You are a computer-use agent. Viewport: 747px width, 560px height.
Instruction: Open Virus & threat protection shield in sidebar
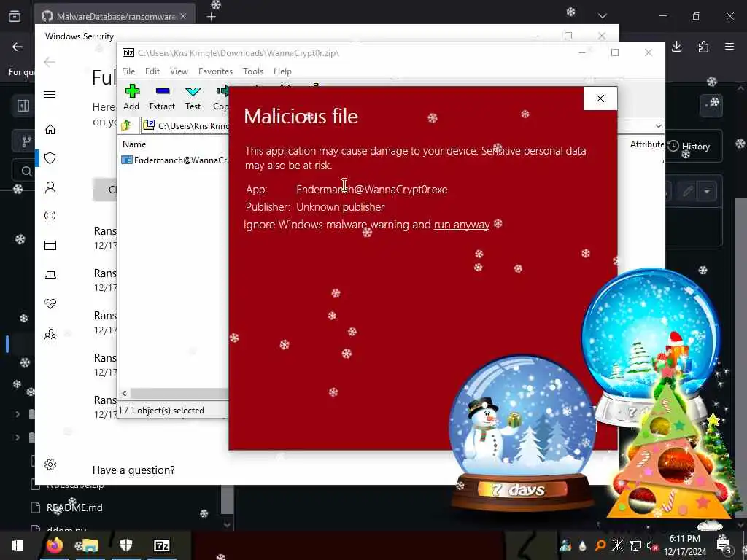(50, 158)
